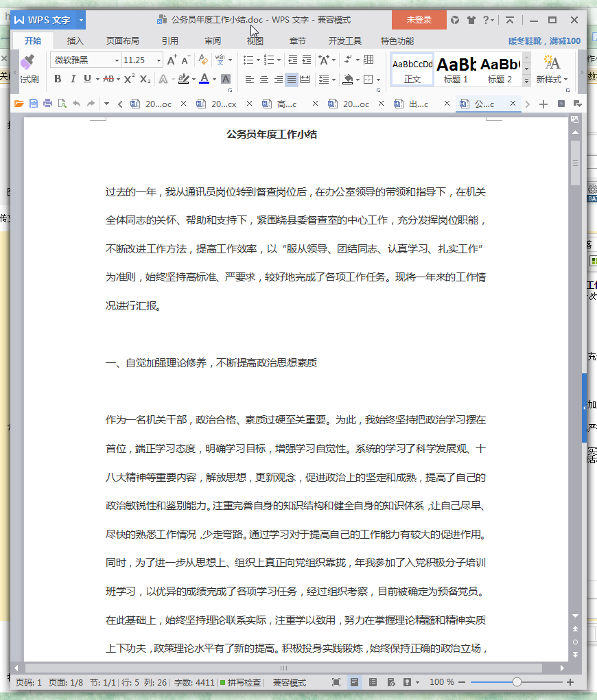Apply the 标题 2 style
The image size is (597, 700).
point(500,69)
